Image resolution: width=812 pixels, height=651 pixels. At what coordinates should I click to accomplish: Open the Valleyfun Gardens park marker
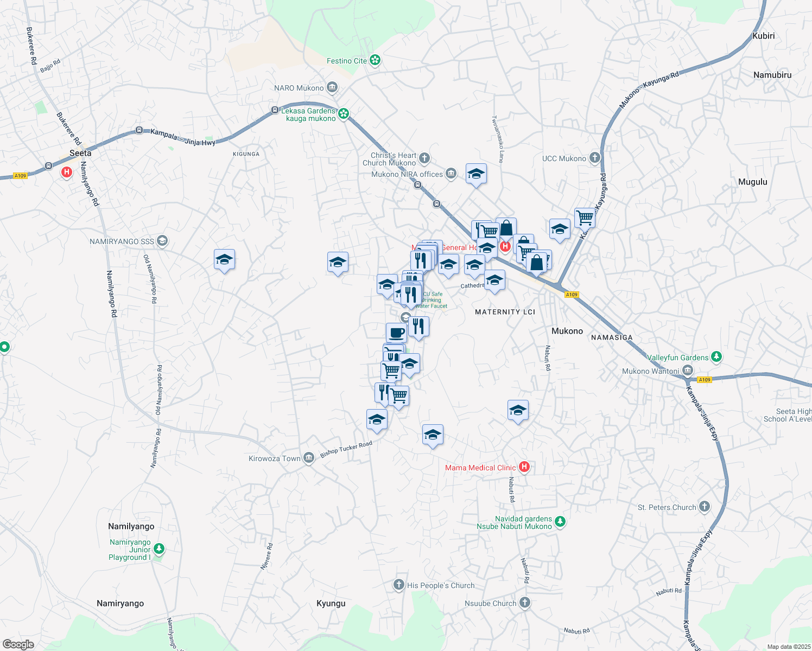pyautogui.click(x=716, y=356)
